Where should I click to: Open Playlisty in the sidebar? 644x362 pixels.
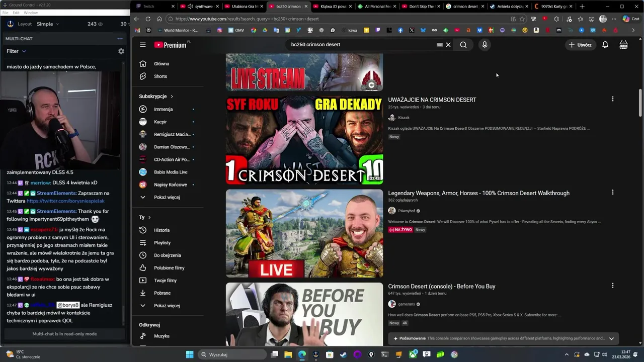(x=162, y=243)
